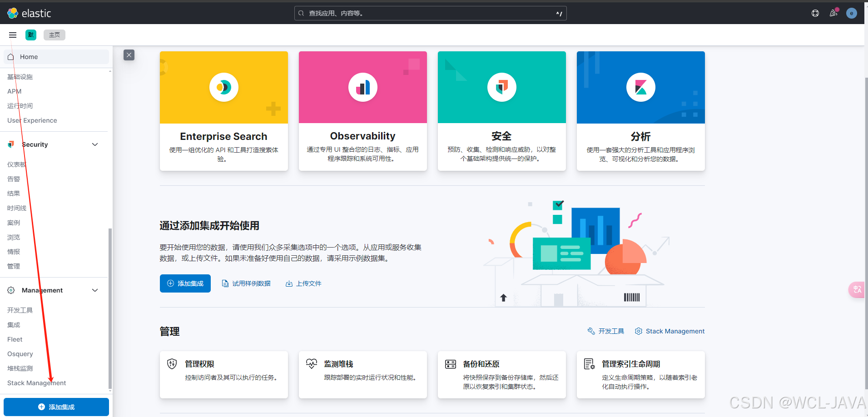
Task: Click the Security shield icon in the sidebar
Action: point(11,144)
